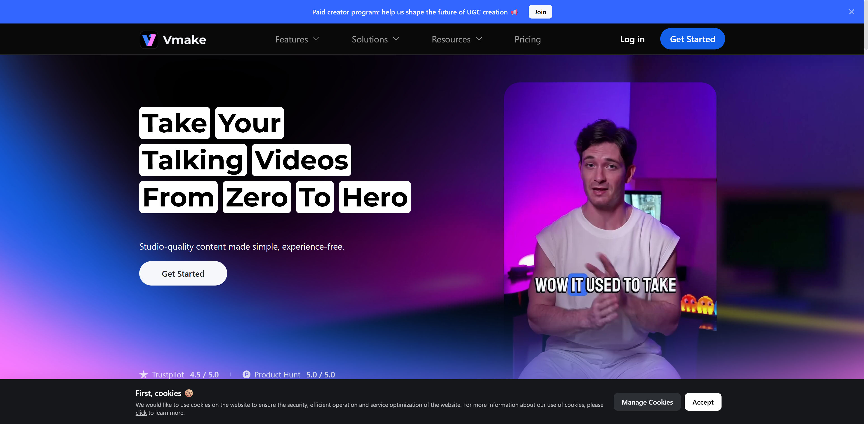
Task: Click the Vmake brand name text
Action: click(184, 40)
